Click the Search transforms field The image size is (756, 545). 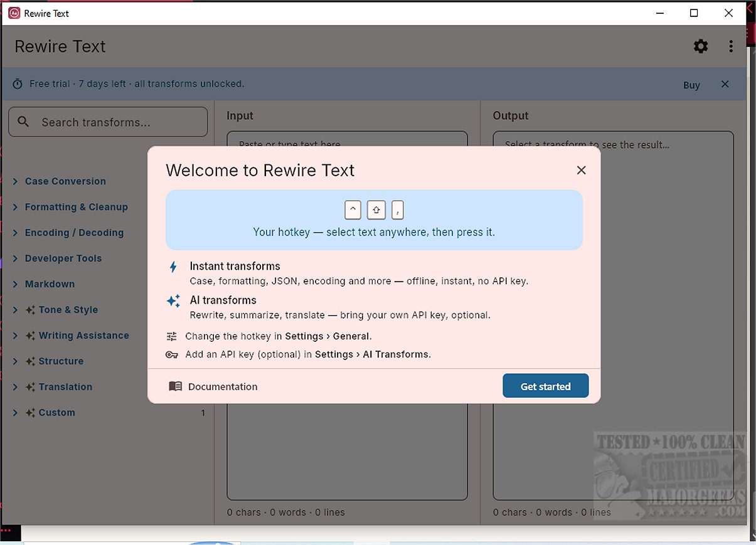click(x=108, y=122)
